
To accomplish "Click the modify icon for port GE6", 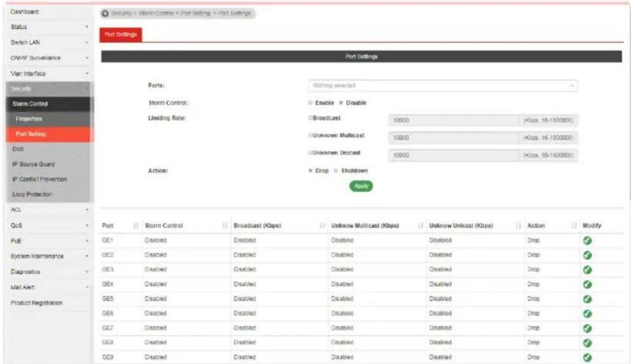I will coord(587,313).
